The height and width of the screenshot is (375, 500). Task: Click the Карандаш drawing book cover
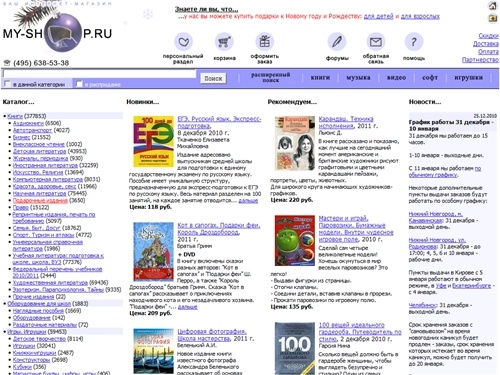pos(295,143)
